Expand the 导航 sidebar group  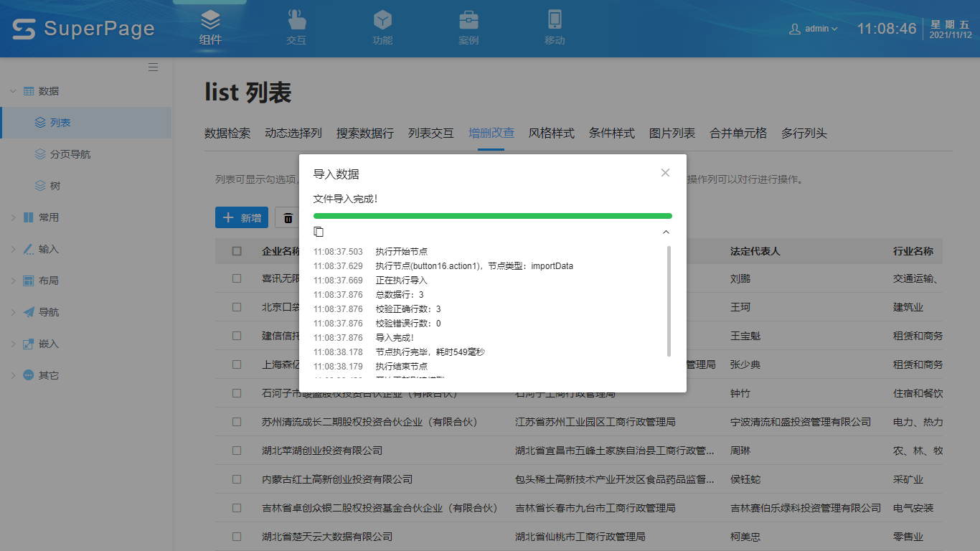(86, 312)
